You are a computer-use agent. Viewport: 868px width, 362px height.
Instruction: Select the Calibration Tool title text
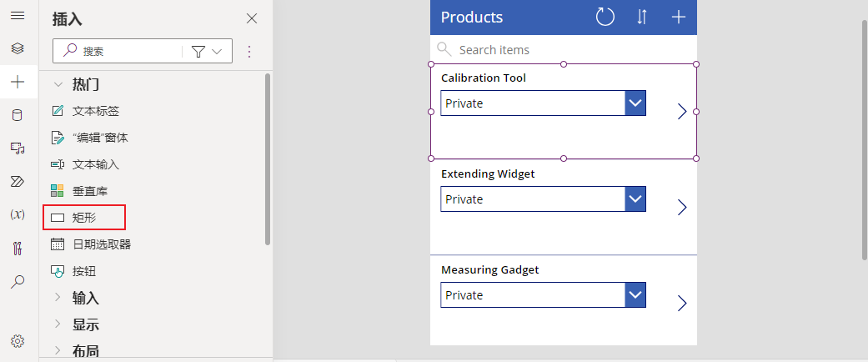point(484,78)
